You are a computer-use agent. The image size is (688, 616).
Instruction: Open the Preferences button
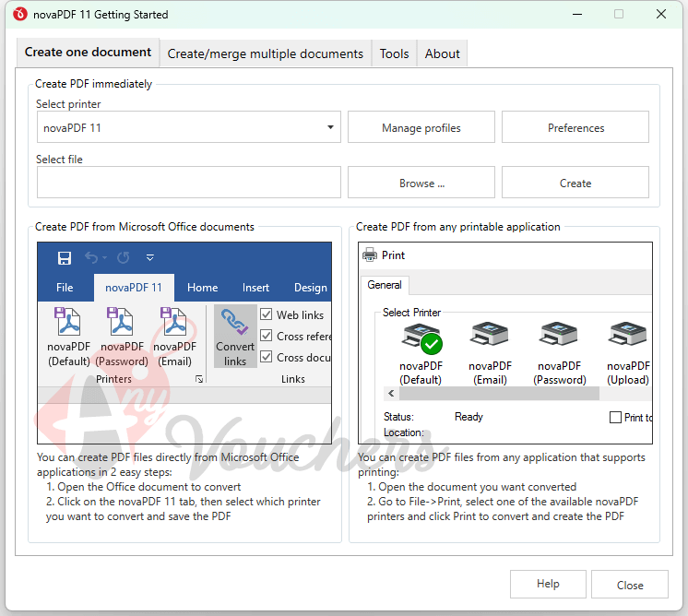(575, 127)
